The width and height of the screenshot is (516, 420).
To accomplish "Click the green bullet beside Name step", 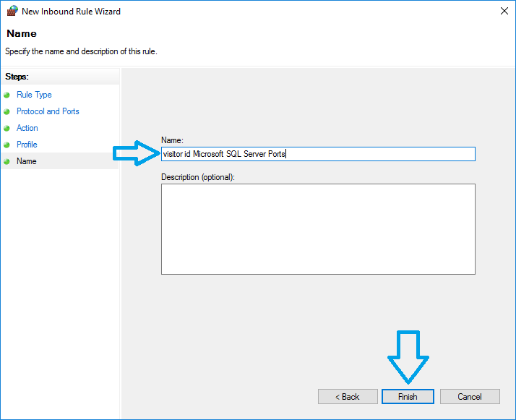I will click(x=7, y=161).
